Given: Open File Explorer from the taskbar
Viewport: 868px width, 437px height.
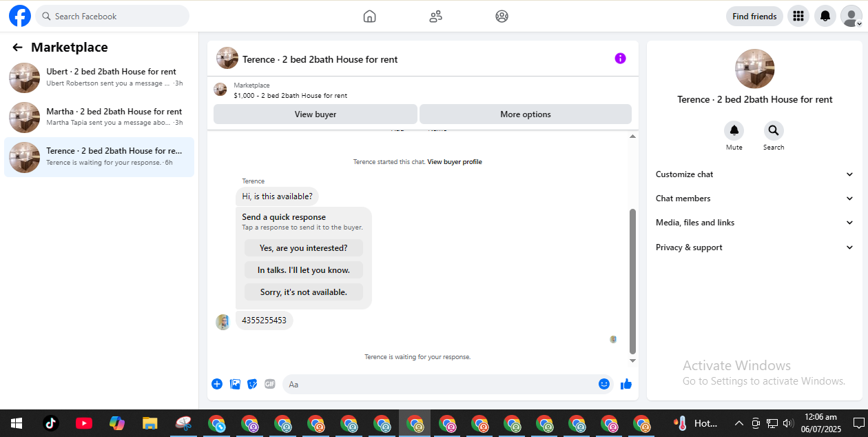Looking at the screenshot, I should [150, 423].
